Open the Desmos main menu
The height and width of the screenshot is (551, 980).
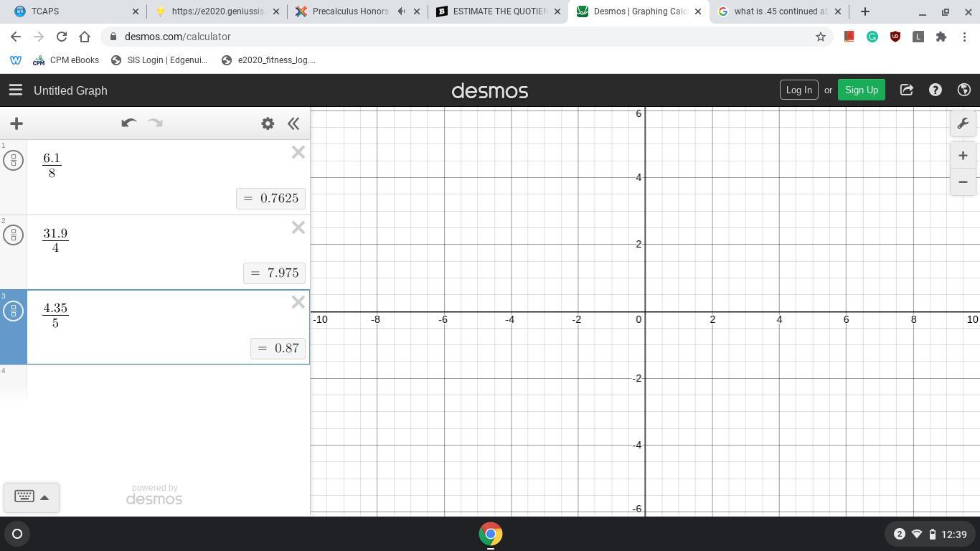point(15,90)
